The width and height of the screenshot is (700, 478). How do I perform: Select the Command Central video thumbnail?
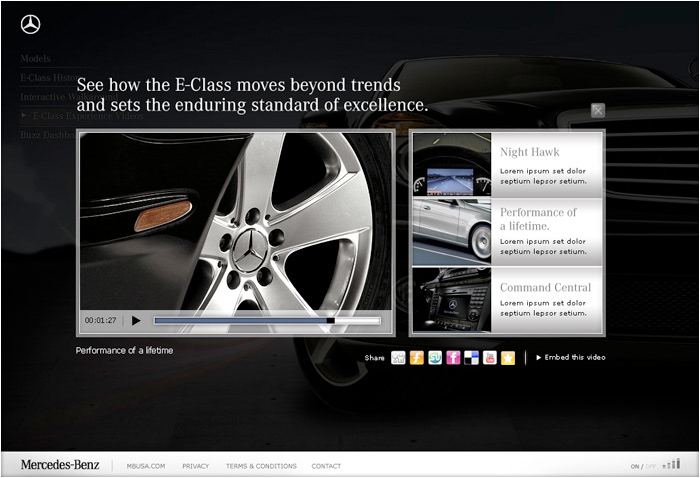click(x=452, y=300)
